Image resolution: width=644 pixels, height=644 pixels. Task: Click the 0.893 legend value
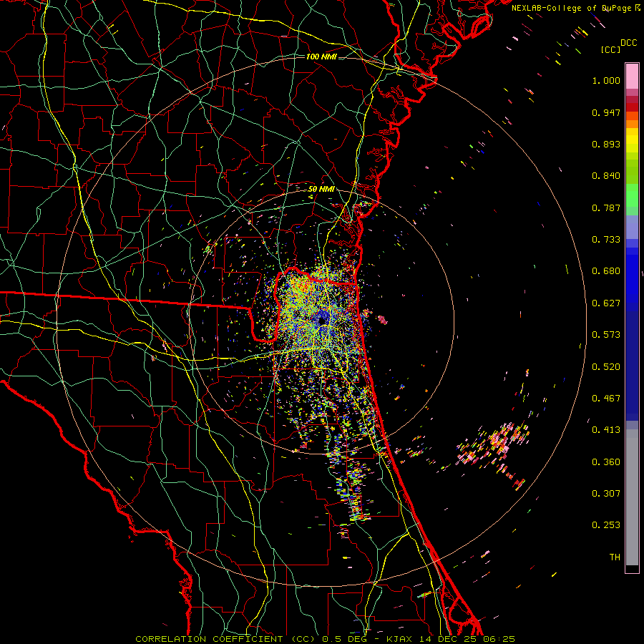tap(606, 144)
